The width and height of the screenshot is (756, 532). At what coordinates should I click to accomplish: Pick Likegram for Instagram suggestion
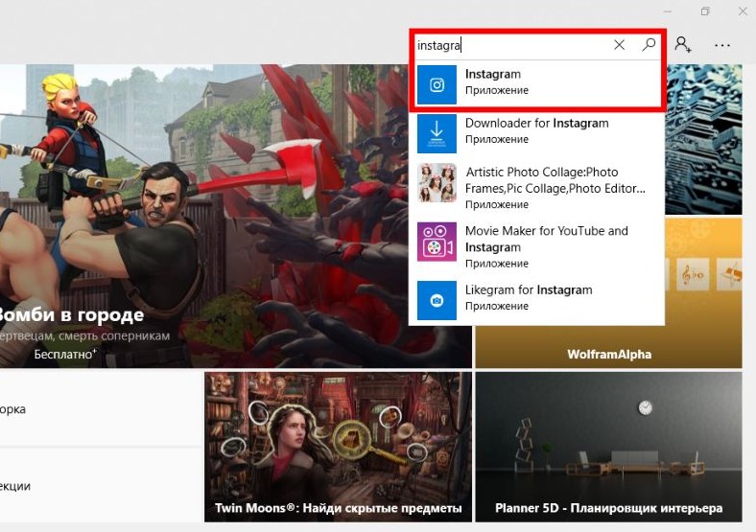tap(536, 300)
